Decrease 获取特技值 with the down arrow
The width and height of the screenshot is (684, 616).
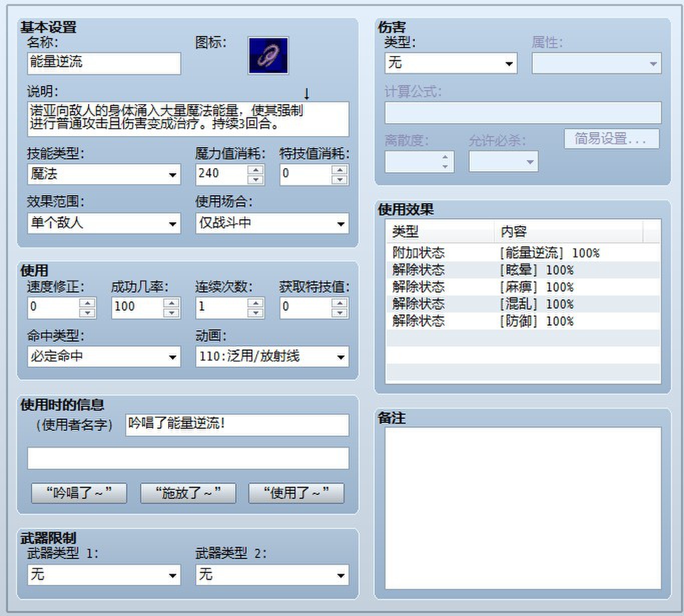pos(339,313)
